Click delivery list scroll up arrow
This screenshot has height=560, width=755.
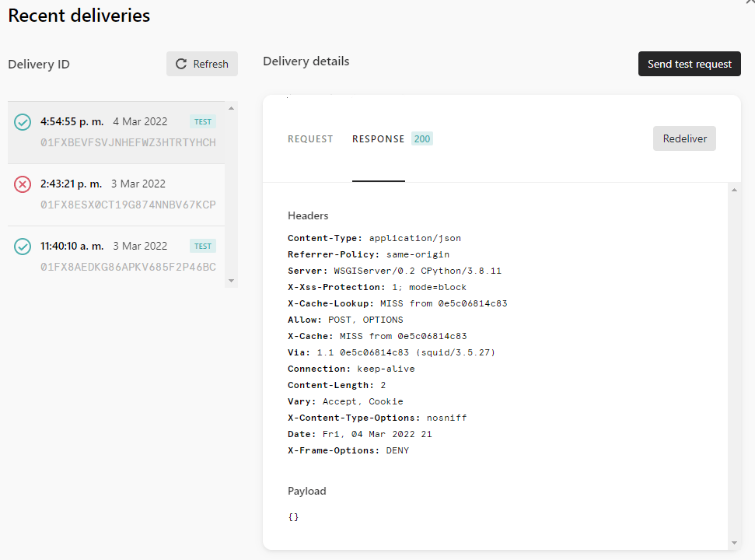pyautogui.click(x=231, y=108)
